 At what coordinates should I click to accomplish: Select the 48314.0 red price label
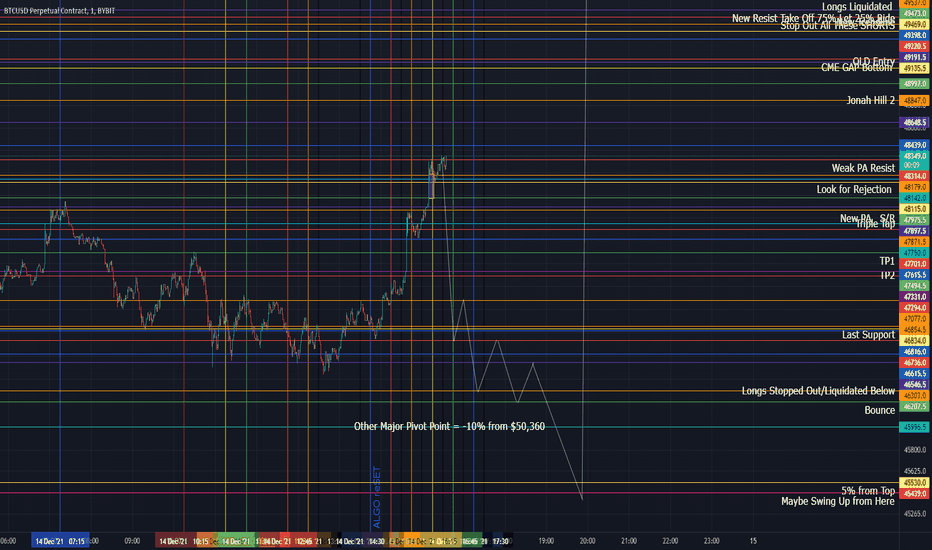pos(914,177)
